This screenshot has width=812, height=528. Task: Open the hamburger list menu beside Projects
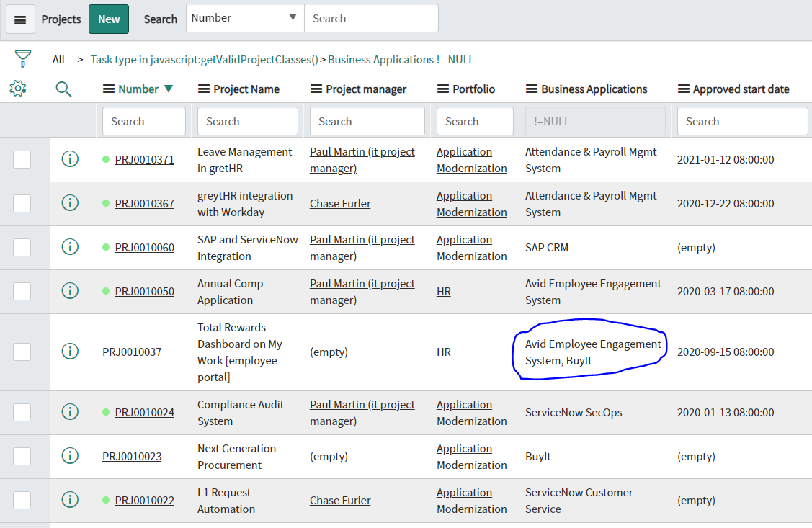click(x=20, y=19)
